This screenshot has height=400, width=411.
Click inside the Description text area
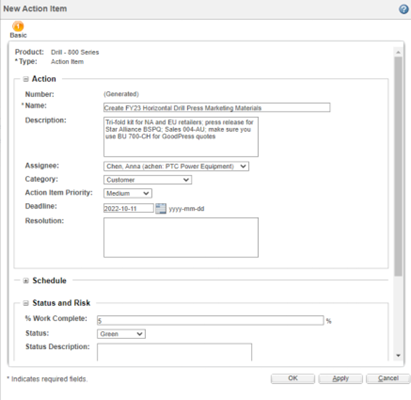181,137
